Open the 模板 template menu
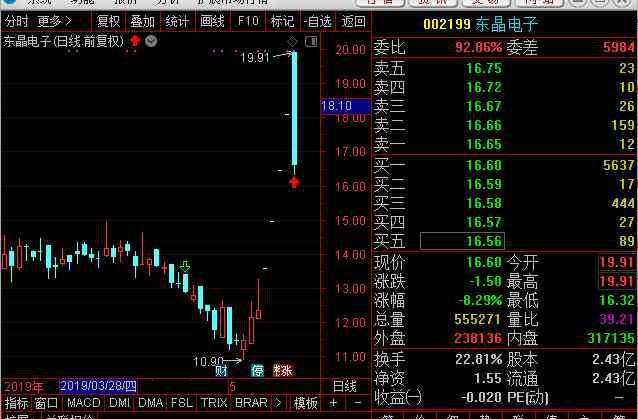Image resolution: width=638 pixels, height=419 pixels. click(306, 403)
